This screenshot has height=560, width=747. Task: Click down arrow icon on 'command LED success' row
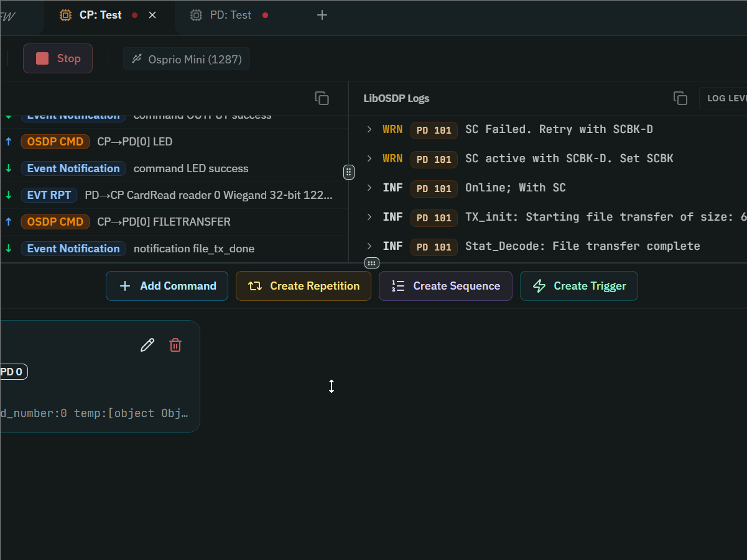[9, 168]
